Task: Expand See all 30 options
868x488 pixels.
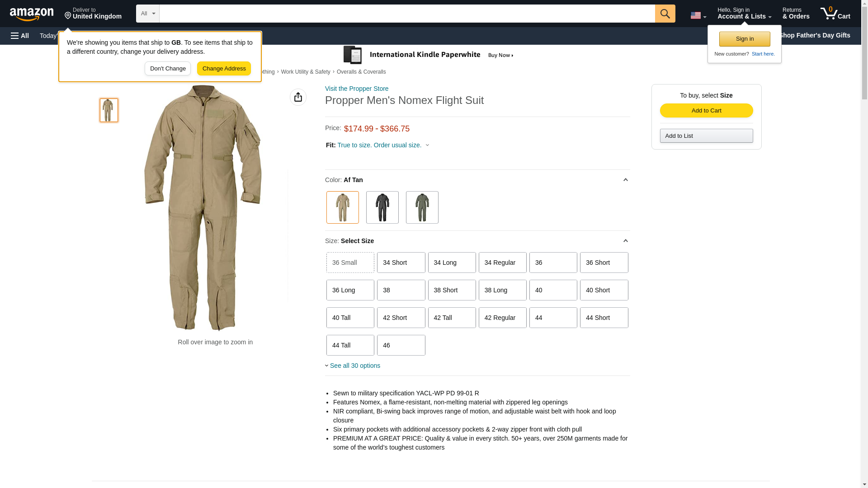Action: tap(354, 366)
